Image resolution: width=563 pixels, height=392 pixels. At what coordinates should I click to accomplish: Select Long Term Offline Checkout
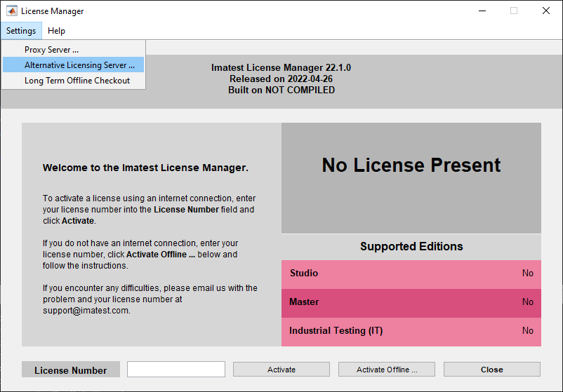pyautogui.click(x=73, y=81)
